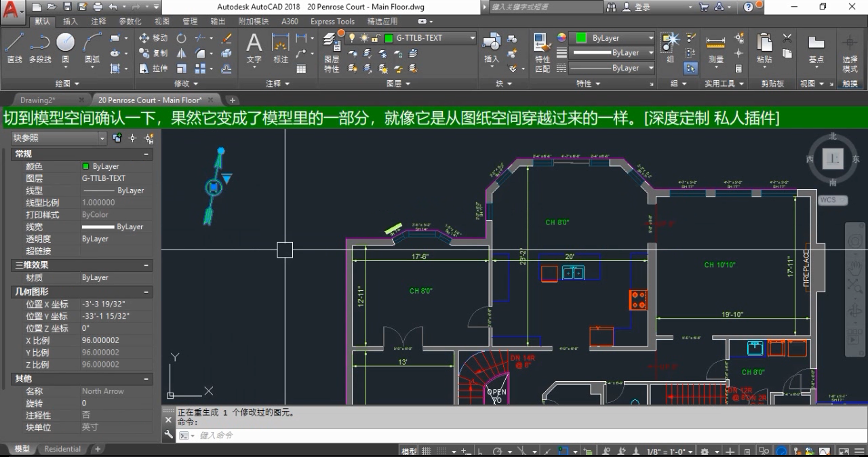This screenshot has width=868, height=457.
Task: Open the Parametric (参数化) ribbon tab
Action: click(130, 21)
